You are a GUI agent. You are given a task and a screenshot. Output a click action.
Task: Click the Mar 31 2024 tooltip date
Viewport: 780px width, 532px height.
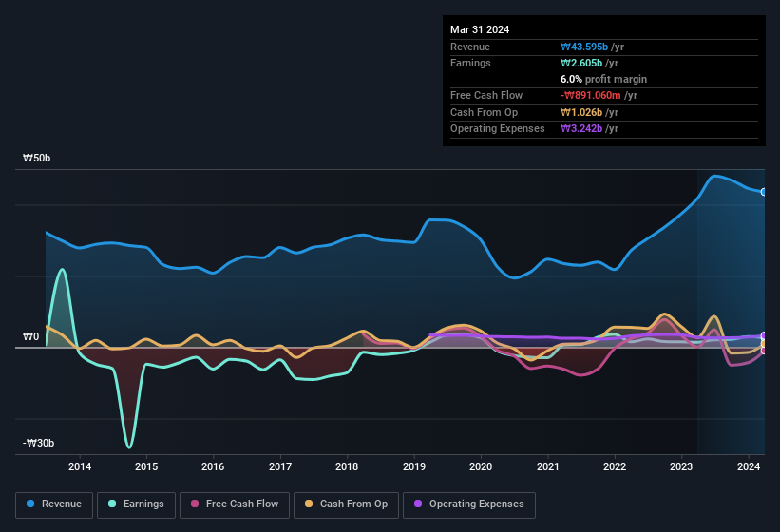click(480, 29)
